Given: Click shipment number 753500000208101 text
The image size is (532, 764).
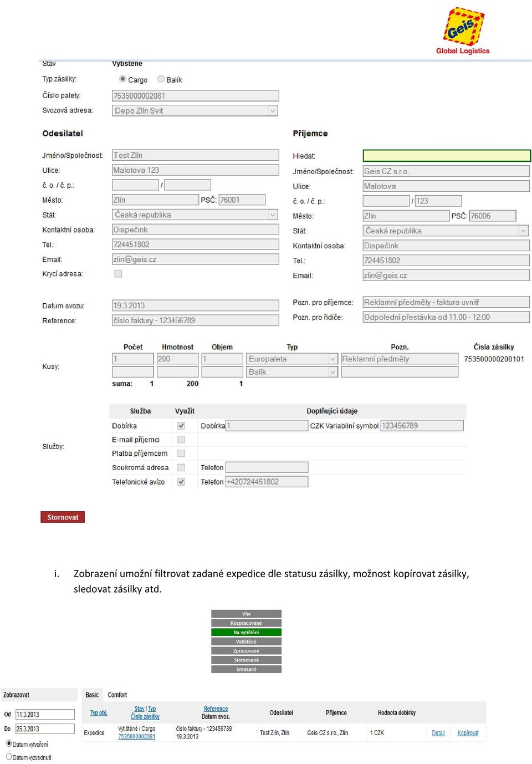Looking at the screenshot, I should [494, 359].
